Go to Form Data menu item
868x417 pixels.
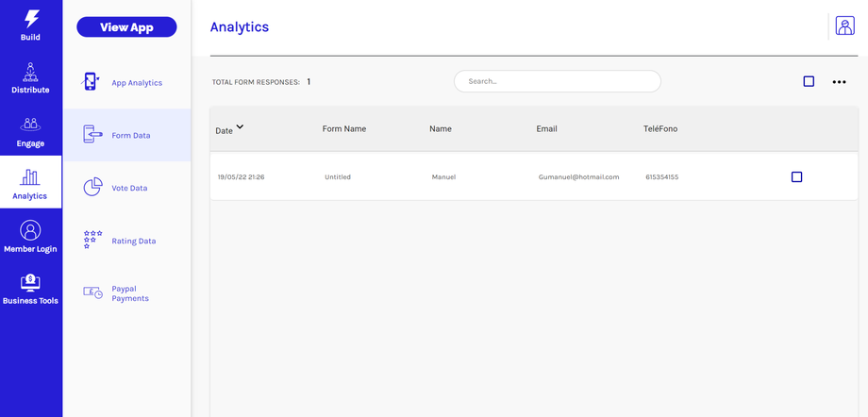tap(130, 135)
